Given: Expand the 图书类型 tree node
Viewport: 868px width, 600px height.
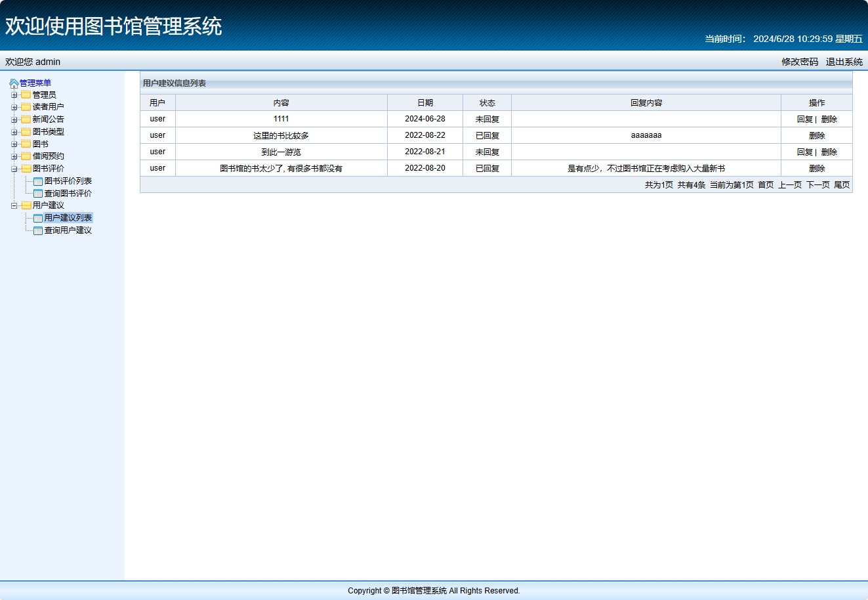Looking at the screenshot, I should click(14, 132).
